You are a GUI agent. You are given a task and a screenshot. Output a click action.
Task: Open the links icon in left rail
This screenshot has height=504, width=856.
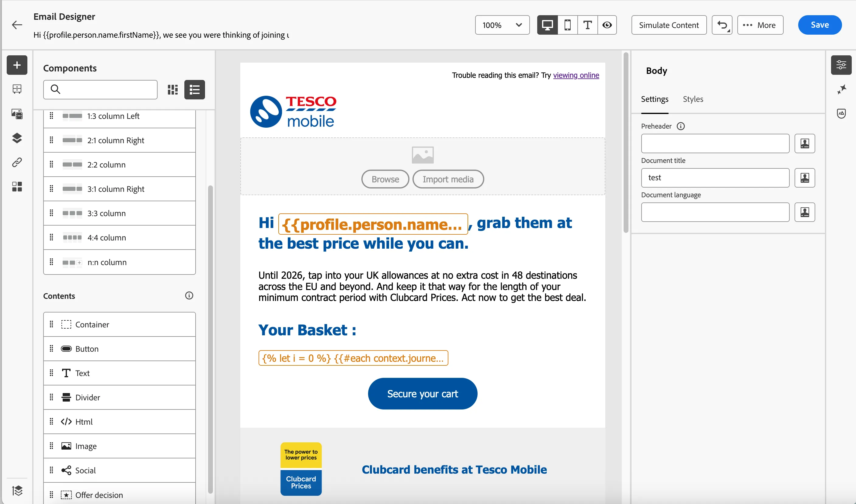pyautogui.click(x=17, y=162)
